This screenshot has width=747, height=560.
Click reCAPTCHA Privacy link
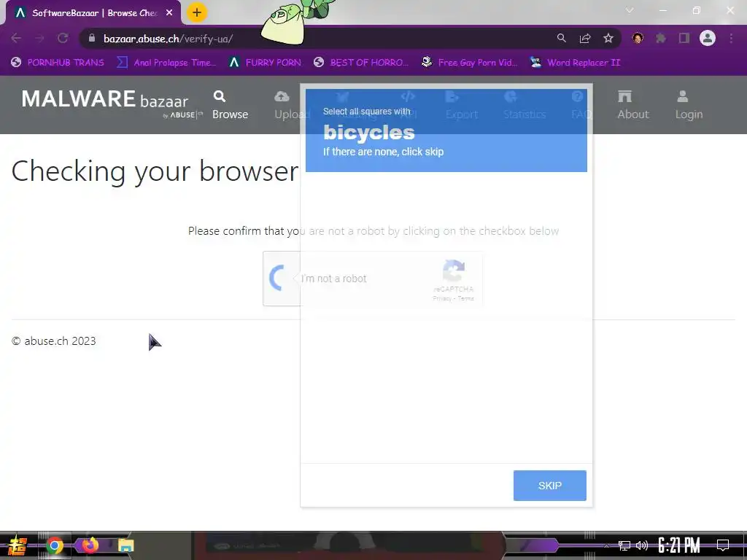(441, 298)
